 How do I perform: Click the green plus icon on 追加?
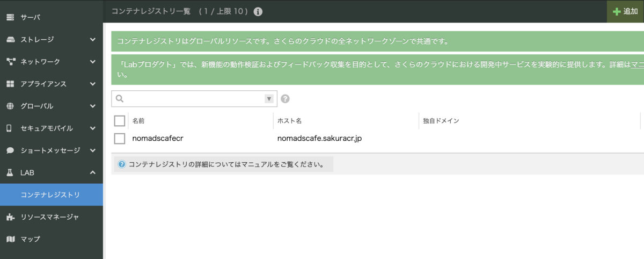pyautogui.click(x=617, y=11)
